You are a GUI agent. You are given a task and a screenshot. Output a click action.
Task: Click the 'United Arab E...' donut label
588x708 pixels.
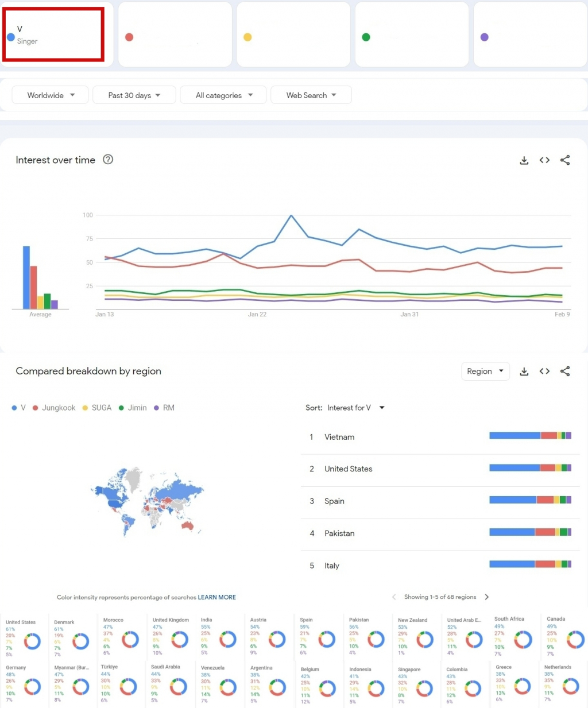(464, 620)
